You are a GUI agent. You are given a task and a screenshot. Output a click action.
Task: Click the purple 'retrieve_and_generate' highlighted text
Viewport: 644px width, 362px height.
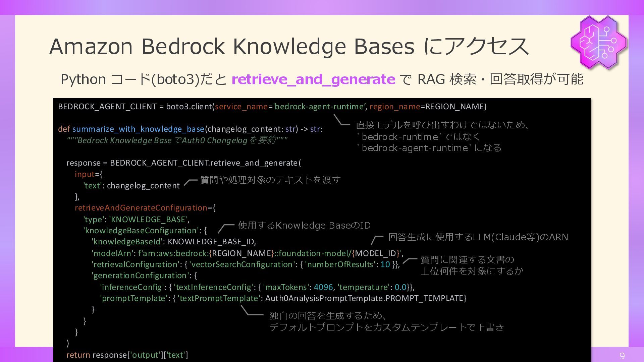click(313, 79)
